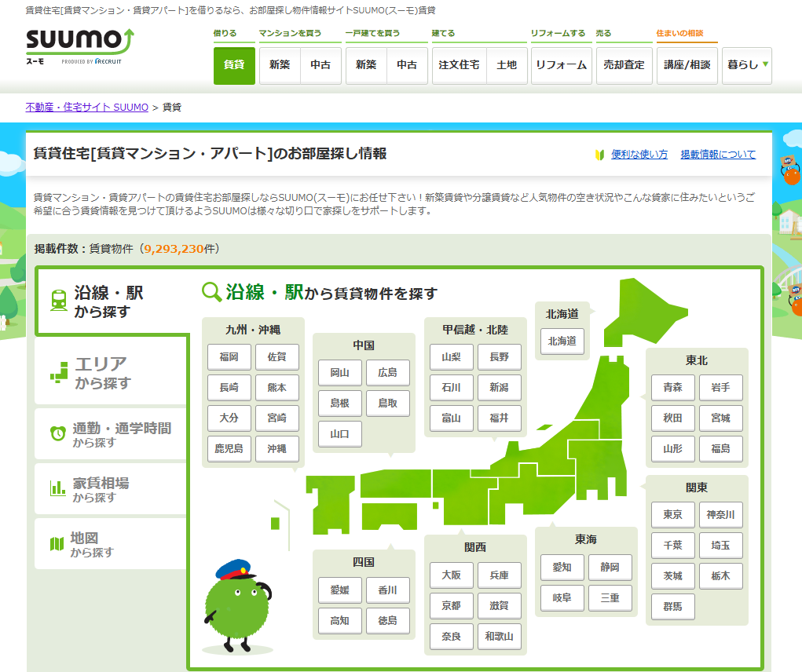The height and width of the screenshot is (672, 802).
Task: Pick 広島 in the 中国 region
Action: click(x=388, y=373)
